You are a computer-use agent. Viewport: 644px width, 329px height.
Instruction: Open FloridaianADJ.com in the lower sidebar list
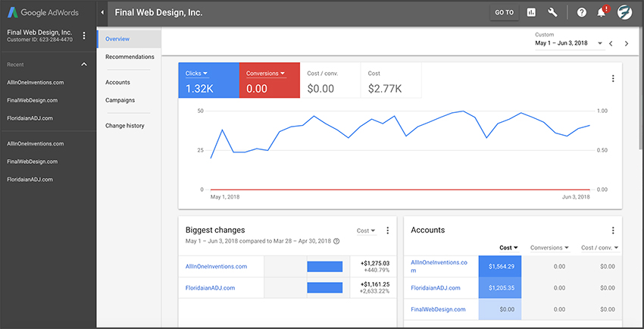tap(30, 180)
